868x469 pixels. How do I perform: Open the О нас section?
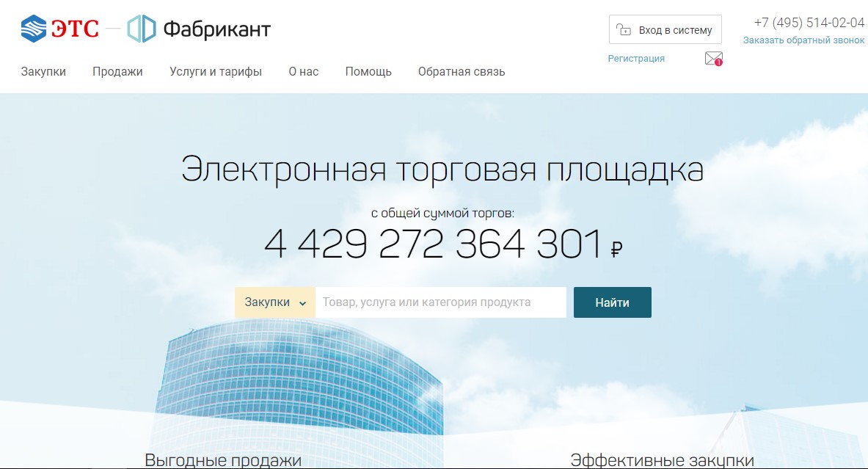pyautogui.click(x=303, y=71)
